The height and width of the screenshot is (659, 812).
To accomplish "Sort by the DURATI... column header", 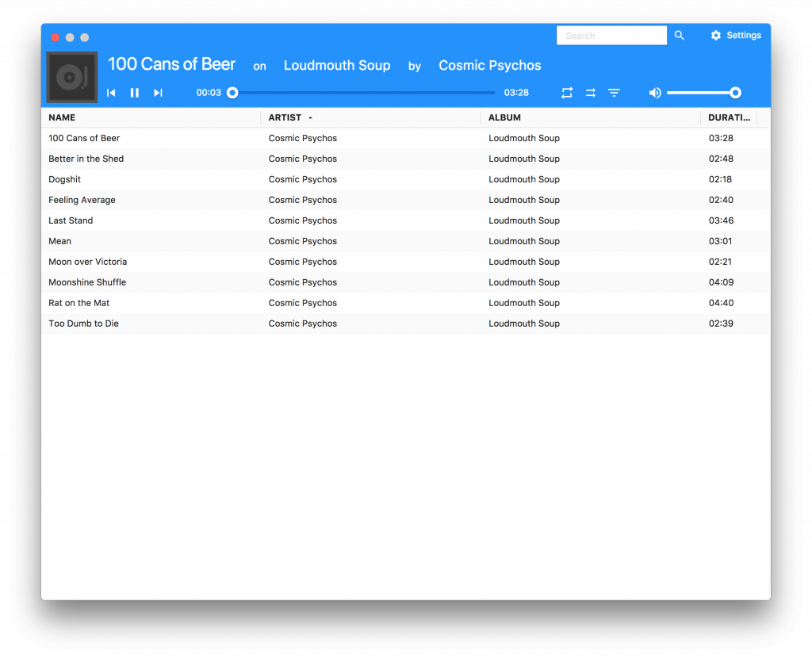I will coord(730,117).
